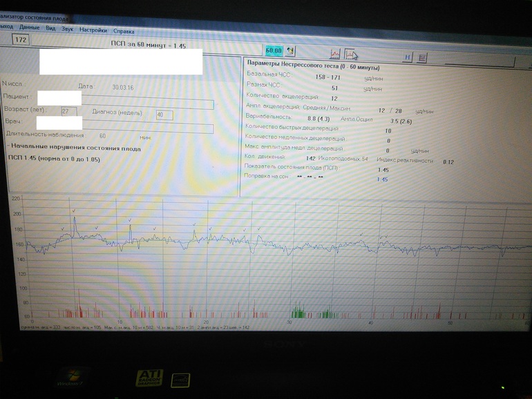The width and height of the screenshot is (532, 399).
Task: Click the 'H' toolbar icon
Action: click(408, 58)
